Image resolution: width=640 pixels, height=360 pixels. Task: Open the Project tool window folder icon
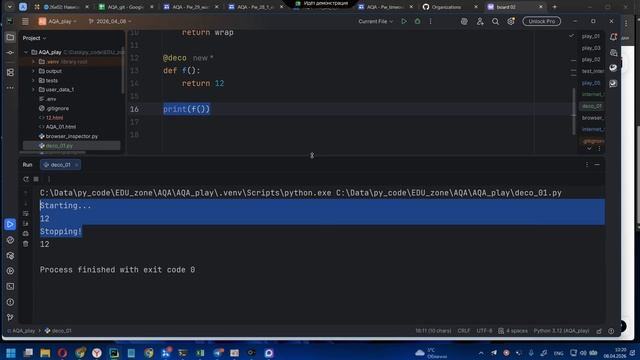(x=10, y=37)
